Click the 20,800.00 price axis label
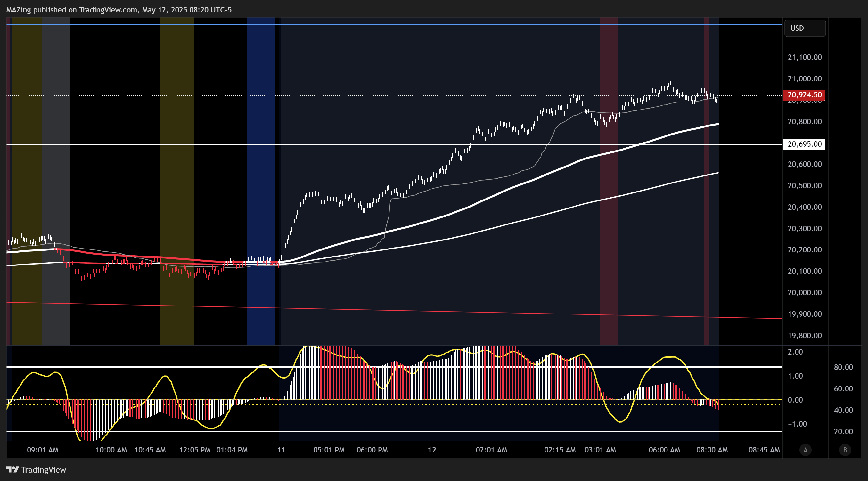This screenshot has height=481, width=868. tap(805, 122)
